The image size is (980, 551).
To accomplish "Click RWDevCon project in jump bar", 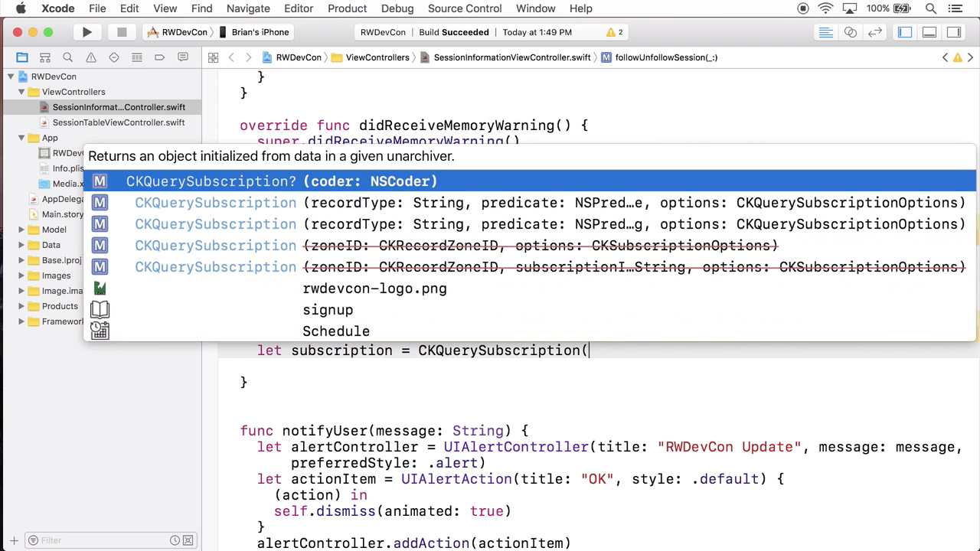I will 292,57.
